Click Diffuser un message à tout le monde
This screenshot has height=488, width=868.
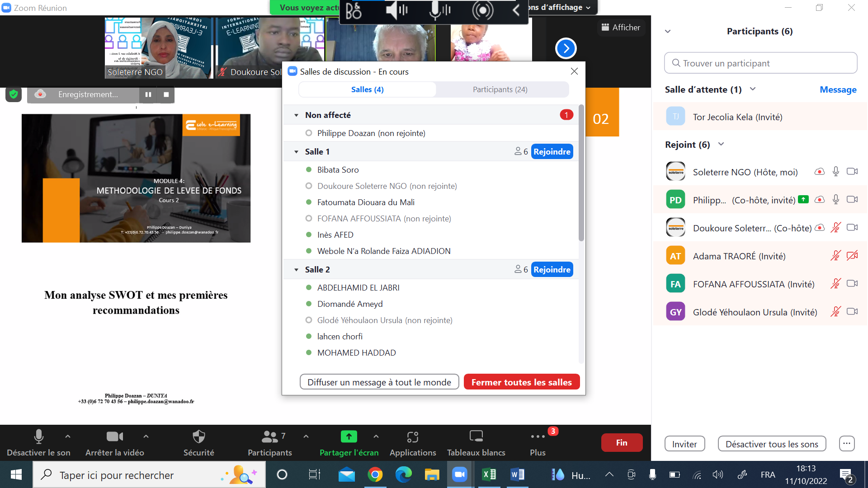tap(379, 382)
